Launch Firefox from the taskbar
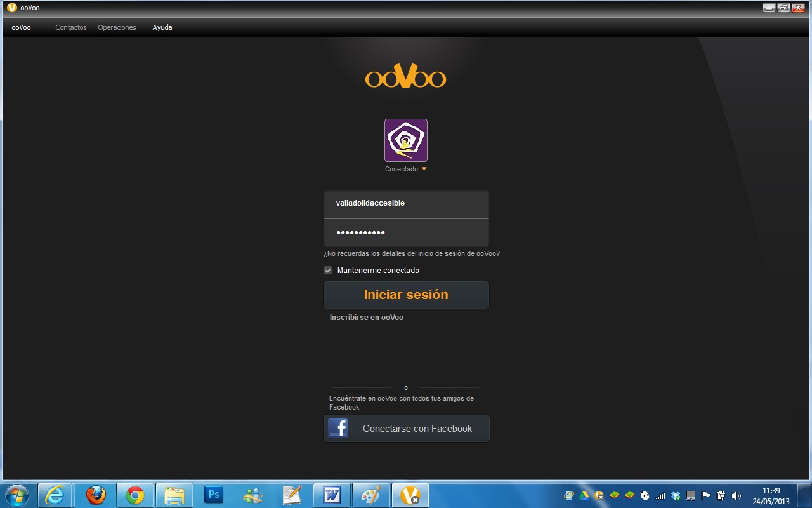This screenshot has height=508, width=812. pyautogui.click(x=95, y=495)
